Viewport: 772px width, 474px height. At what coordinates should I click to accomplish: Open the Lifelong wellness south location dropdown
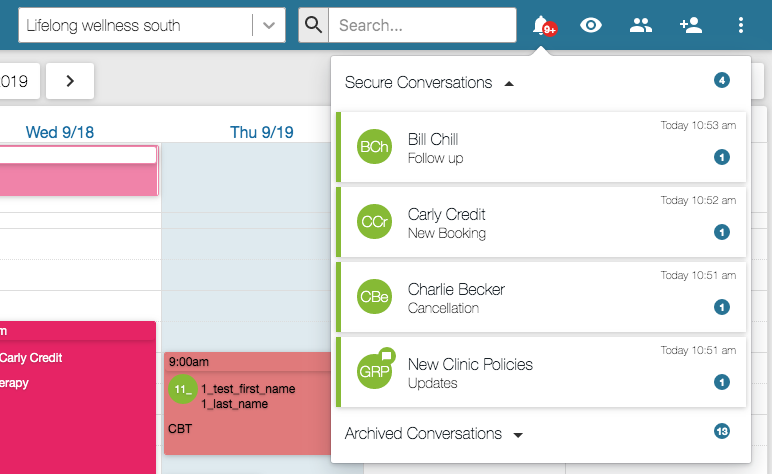click(x=152, y=25)
